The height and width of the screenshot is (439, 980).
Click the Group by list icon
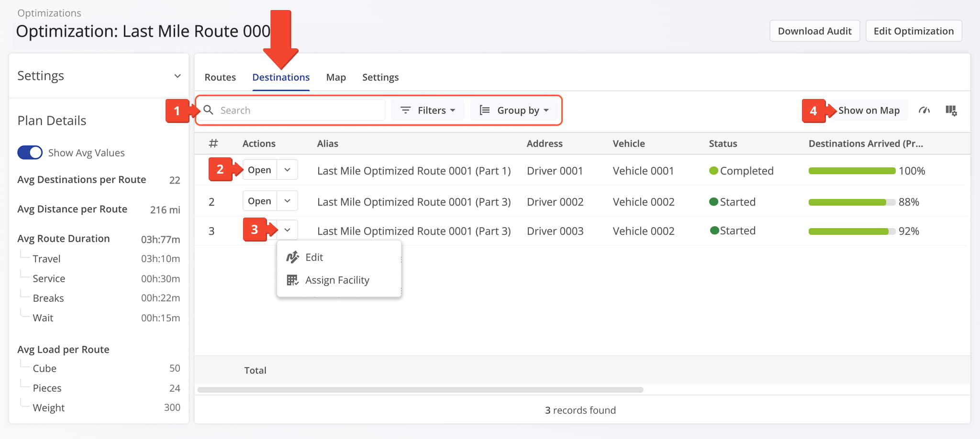[x=484, y=110]
